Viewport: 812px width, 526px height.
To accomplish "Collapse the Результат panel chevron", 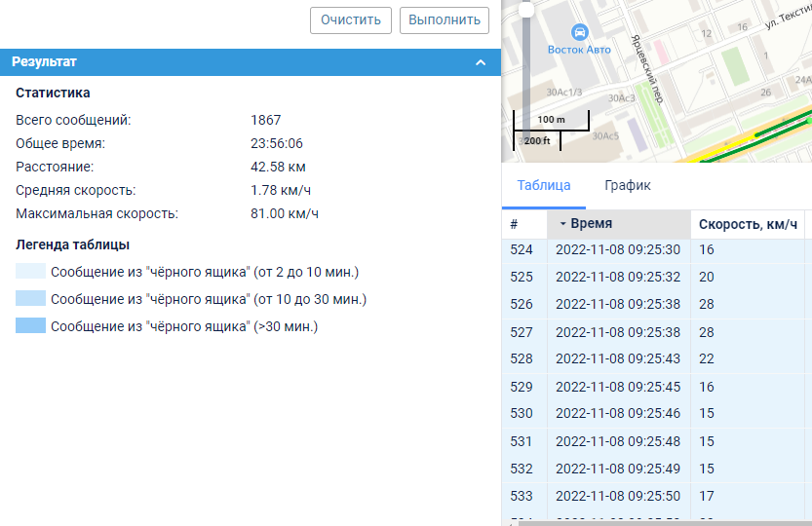I will click(x=480, y=62).
